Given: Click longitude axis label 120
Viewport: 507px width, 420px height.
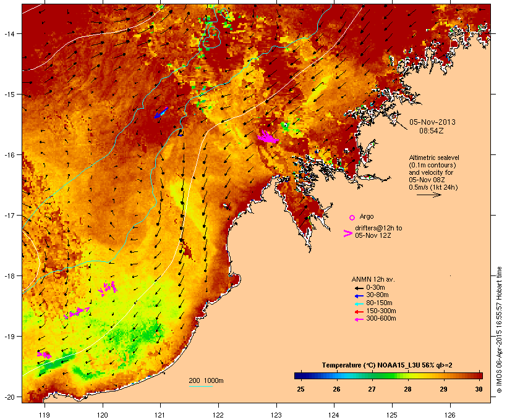Looking at the screenshot, I should tap(103, 415).
